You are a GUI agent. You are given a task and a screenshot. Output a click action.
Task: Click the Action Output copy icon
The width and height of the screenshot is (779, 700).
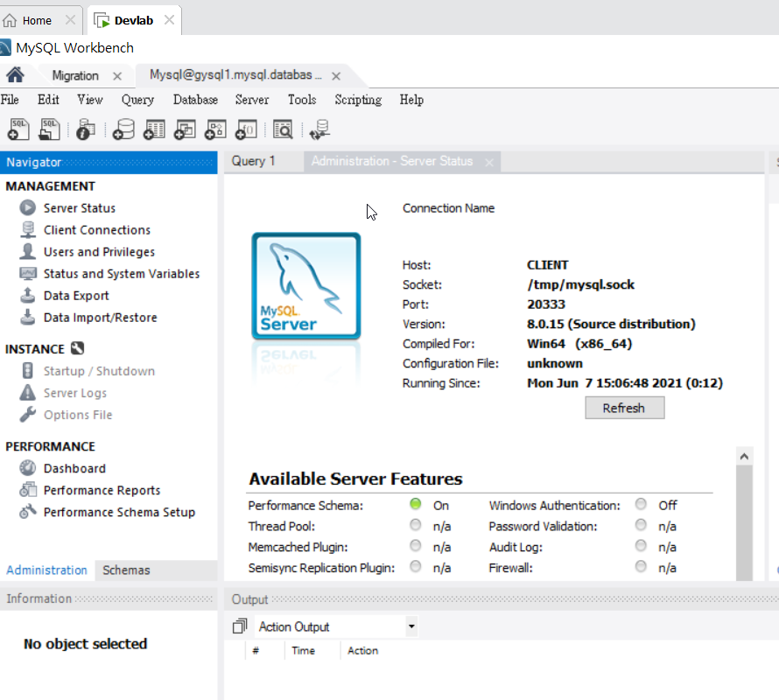240,626
